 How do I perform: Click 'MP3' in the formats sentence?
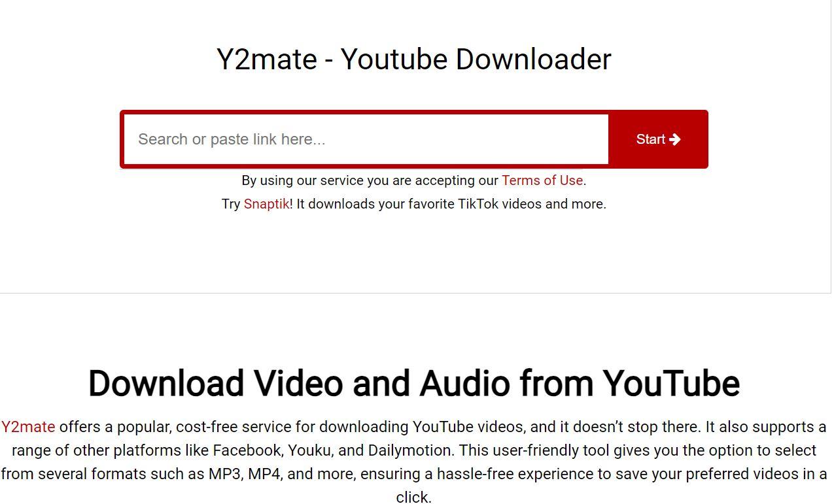point(224,474)
